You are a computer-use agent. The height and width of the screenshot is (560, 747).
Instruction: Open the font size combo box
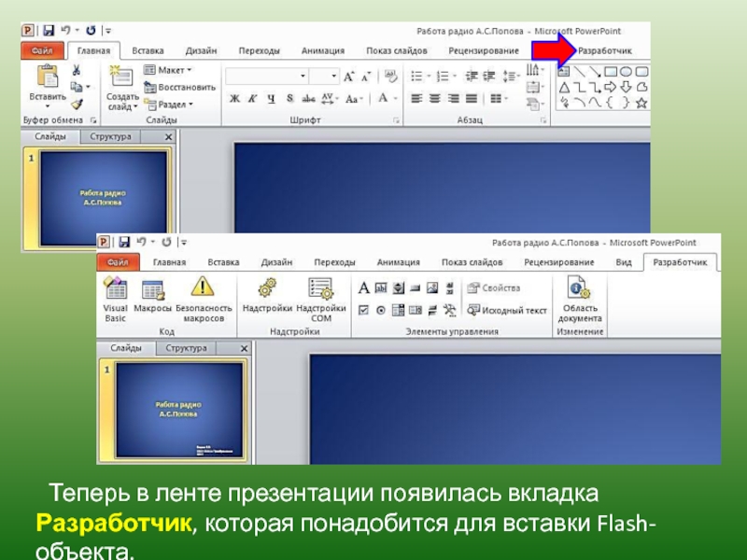[x=324, y=77]
